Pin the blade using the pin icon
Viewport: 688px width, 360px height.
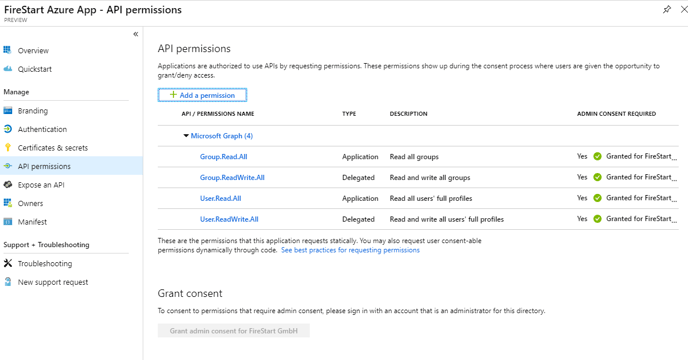point(667,9)
